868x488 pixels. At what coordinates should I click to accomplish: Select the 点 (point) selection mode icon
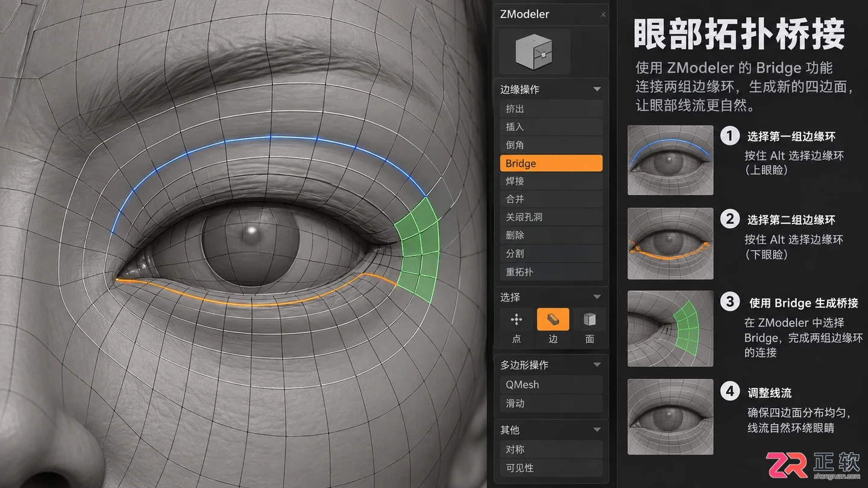click(x=517, y=319)
